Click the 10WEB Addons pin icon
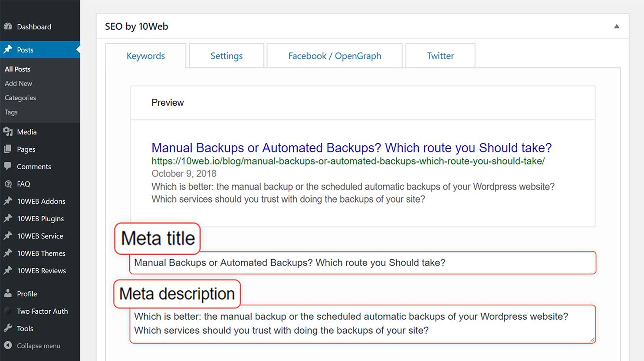This screenshot has height=361, width=644. coord(8,201)
